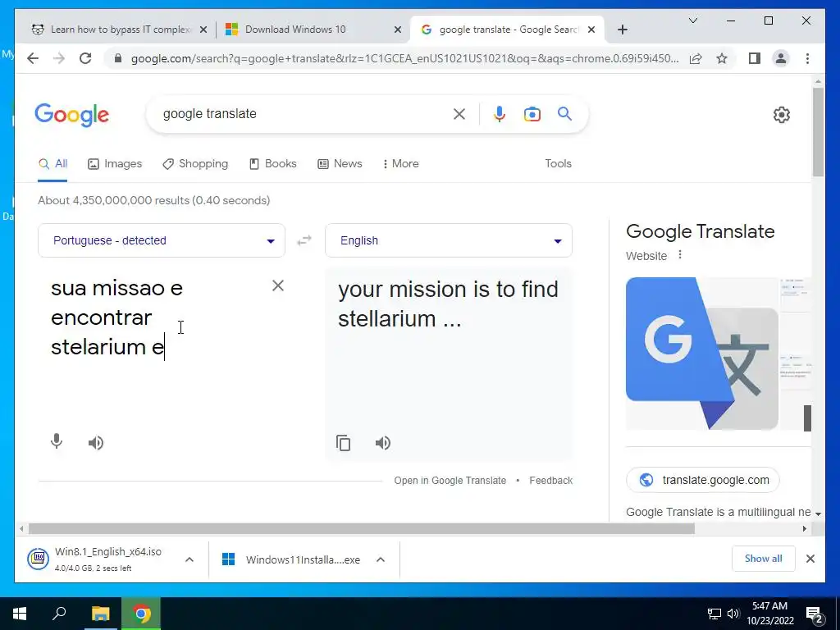View site information padlock icon
This screenshot has width=840, height=630.
pos(118,58)
